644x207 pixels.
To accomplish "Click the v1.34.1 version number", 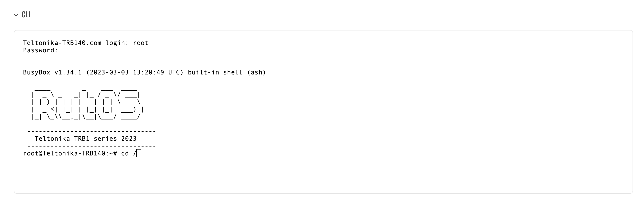I will [x=68, y=72].
